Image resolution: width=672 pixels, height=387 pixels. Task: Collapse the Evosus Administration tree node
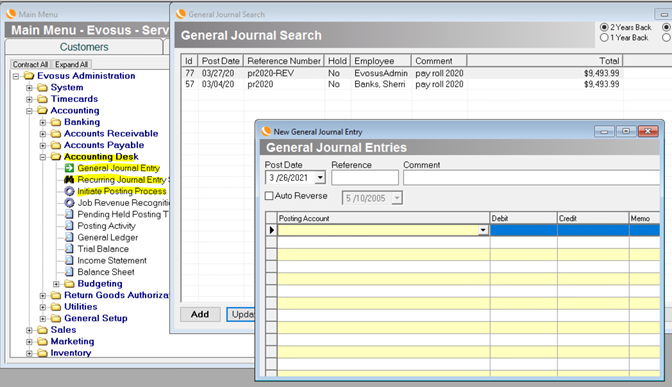coord(16,76)
